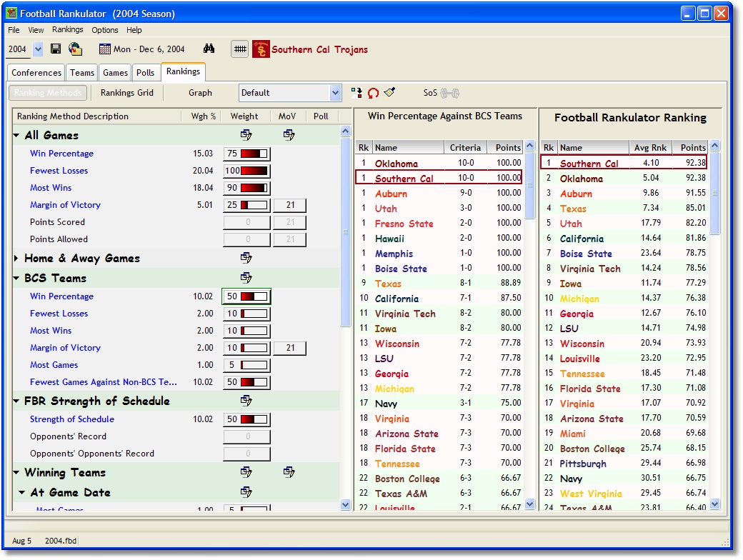The width and height of the screenshot is (743, 560).
Task: Click the Criteria column header
Action: click(465, 147)
